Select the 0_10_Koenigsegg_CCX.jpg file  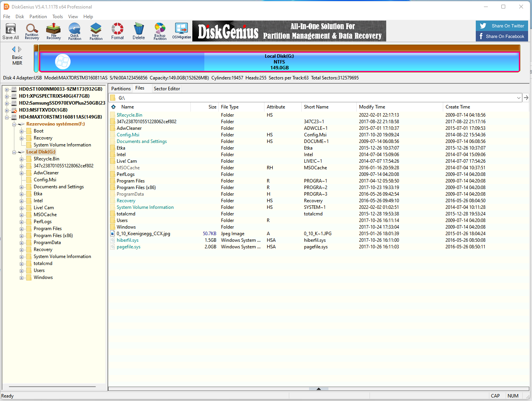pyautogui.click(x=143, y=234)
